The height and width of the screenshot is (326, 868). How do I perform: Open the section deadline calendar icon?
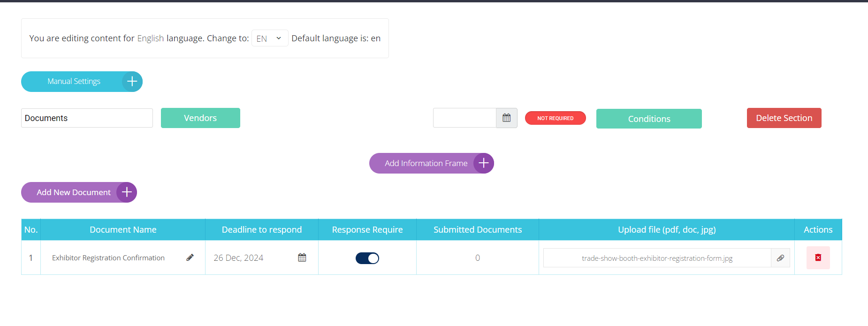[506, 118]
